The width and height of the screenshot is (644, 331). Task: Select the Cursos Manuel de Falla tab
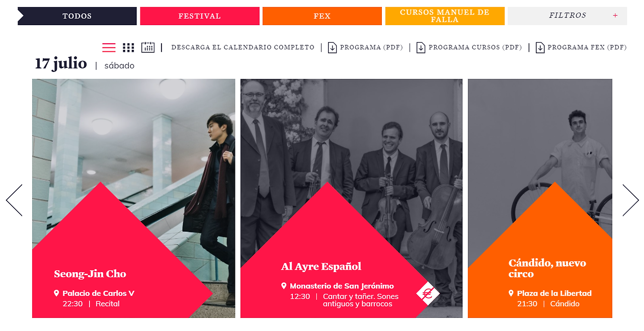pos(445,16)
